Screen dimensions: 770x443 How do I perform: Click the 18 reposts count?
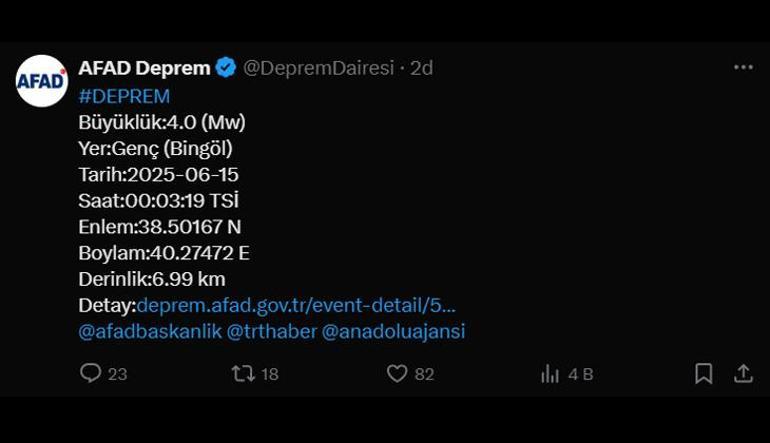point(270,374)
